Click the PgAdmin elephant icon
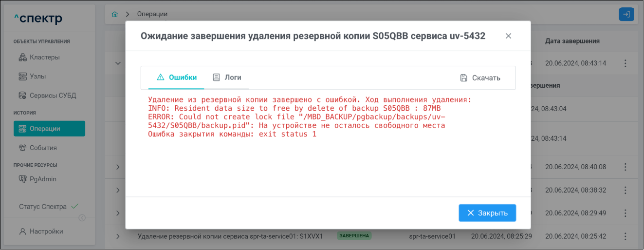This screenshot has height=250, width=644. point(22,179)
